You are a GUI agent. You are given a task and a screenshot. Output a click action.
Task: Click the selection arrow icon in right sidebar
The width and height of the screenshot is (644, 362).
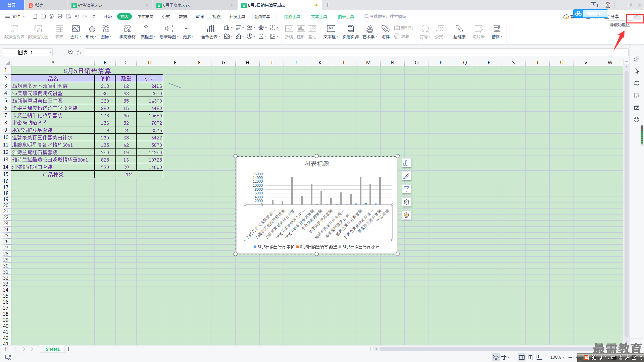click(637, 71)
